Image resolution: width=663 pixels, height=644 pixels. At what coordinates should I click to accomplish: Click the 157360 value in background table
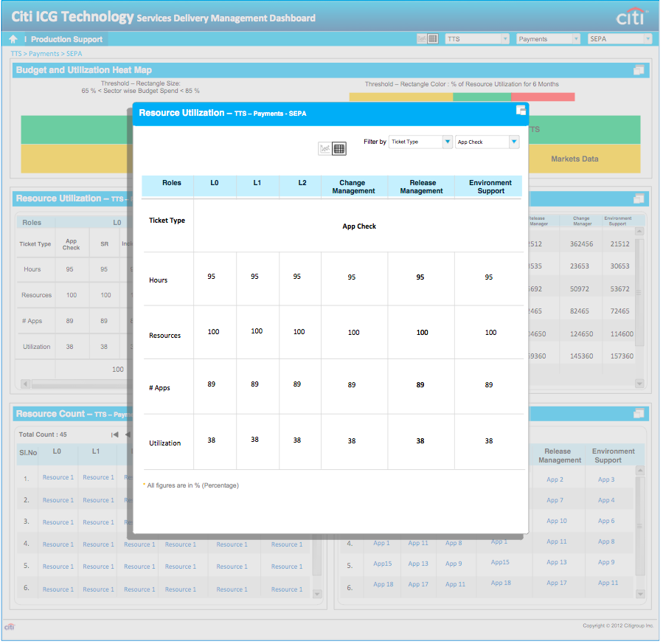point(622,356)
